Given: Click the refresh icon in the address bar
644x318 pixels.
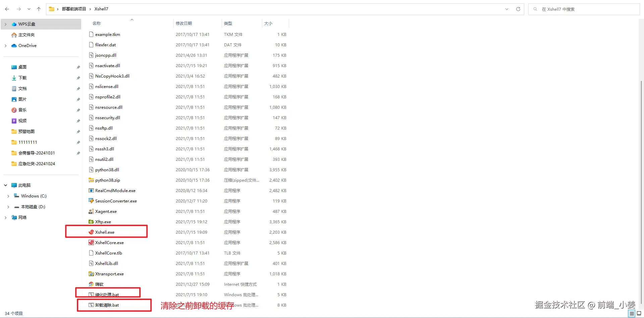Looking at the screenshot, I should 518,9.
